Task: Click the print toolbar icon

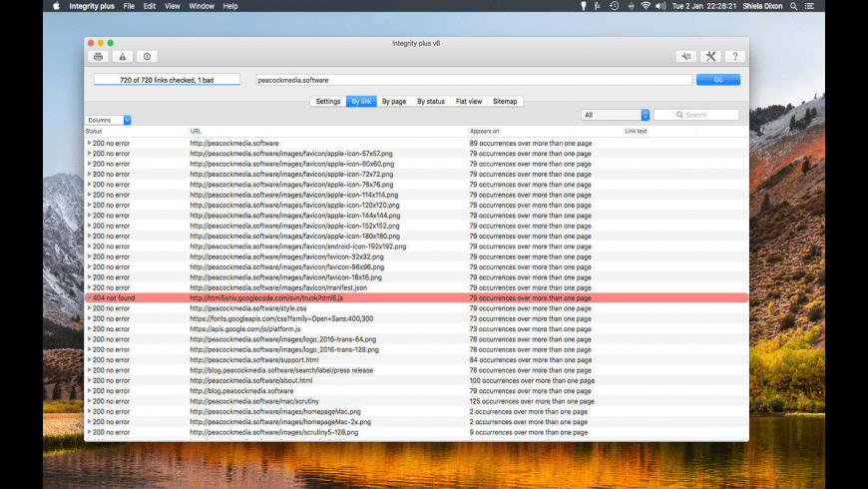Action: 98,57
